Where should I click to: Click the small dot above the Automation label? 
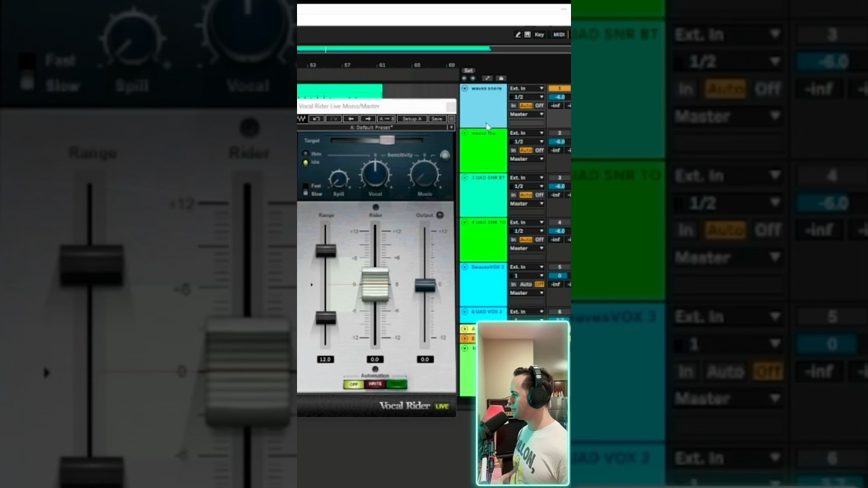click(x=375, y=369)
